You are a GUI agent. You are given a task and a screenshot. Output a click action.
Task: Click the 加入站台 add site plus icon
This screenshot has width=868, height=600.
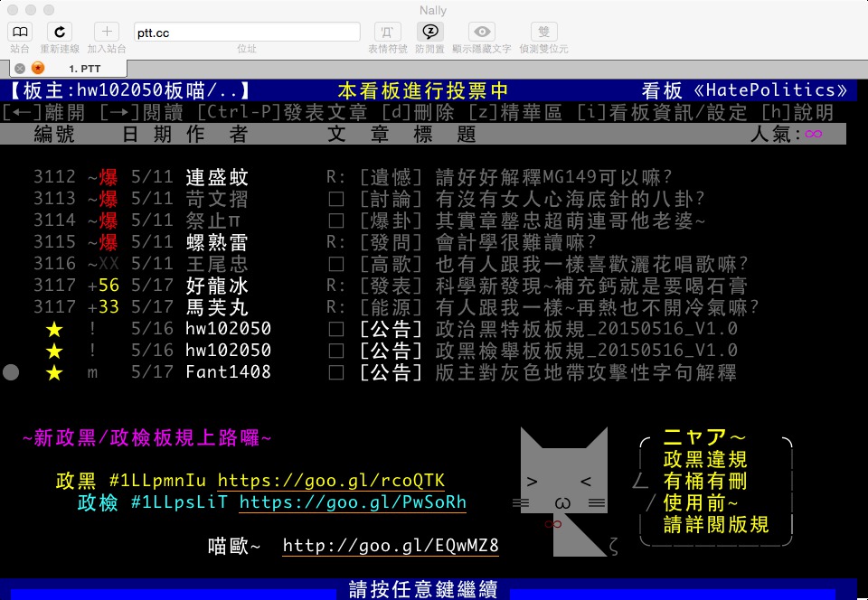tap(107, 32)
